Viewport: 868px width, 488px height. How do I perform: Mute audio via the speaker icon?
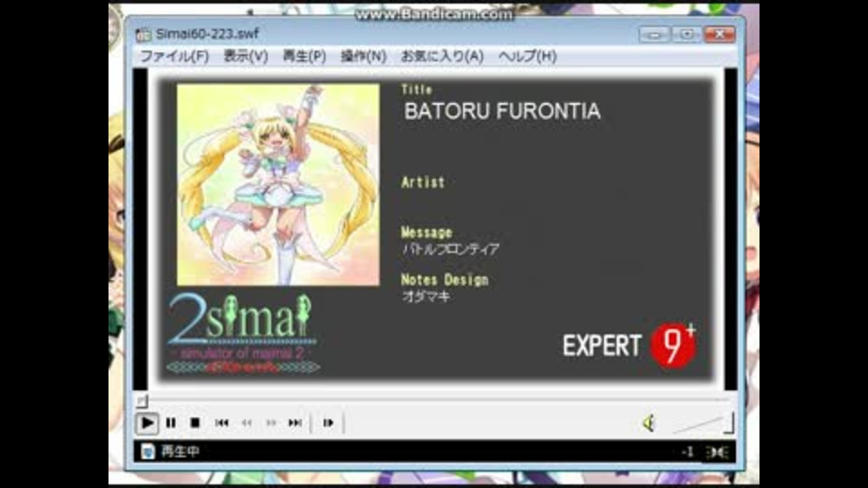(649, 423)
